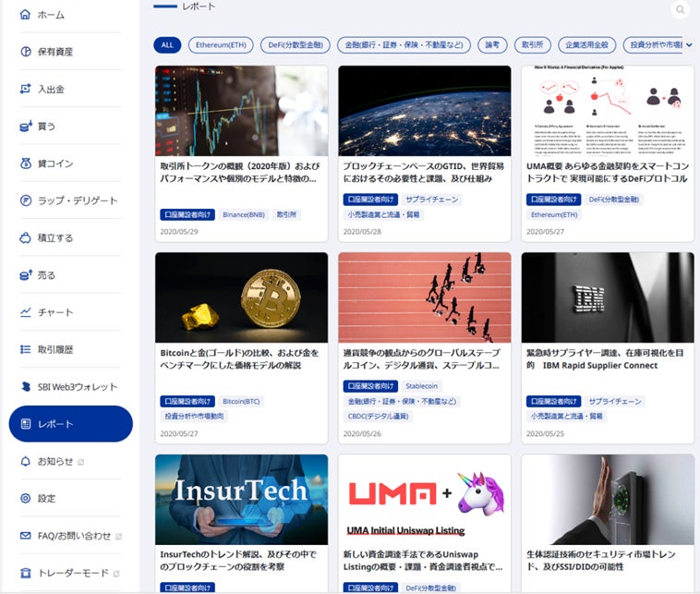
Task: Open the SBI Web3ウォレット icon
Action: pos(26,387)
